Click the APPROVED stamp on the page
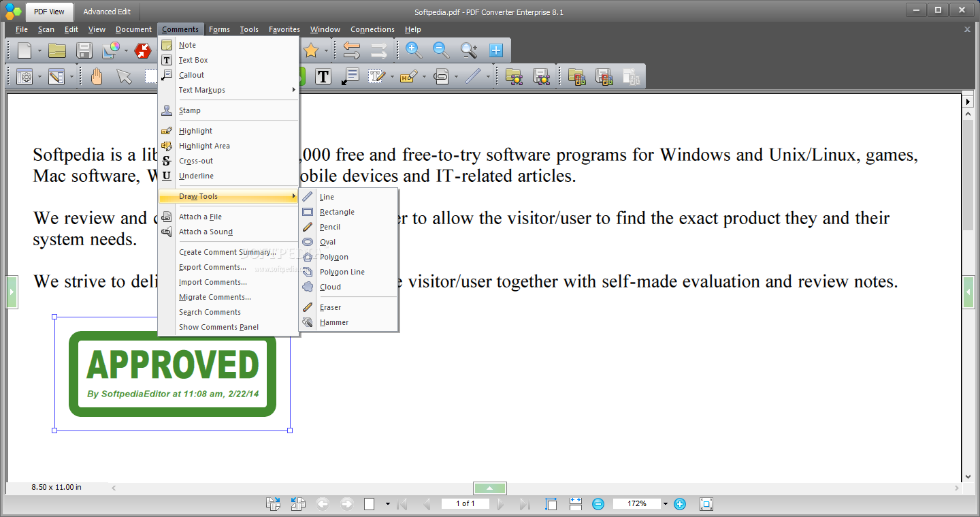Image resolution: width=980 pixels, height=517 pixels. 172,374
